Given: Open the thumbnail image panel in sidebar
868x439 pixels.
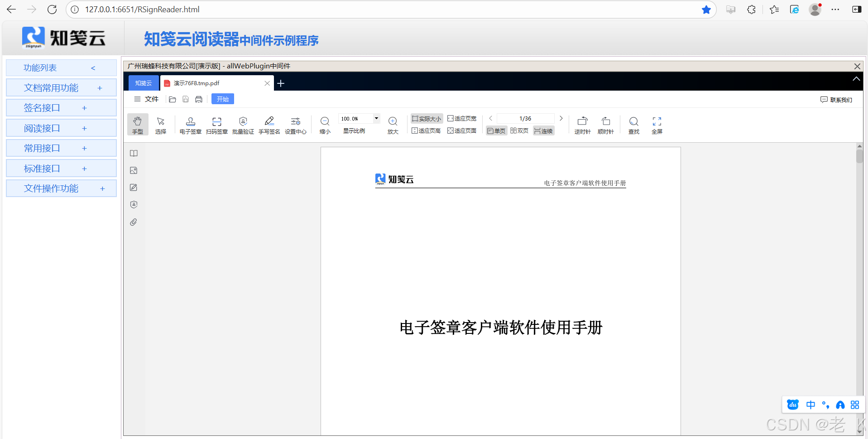Looking at the screenshot, I should point(134,170).
